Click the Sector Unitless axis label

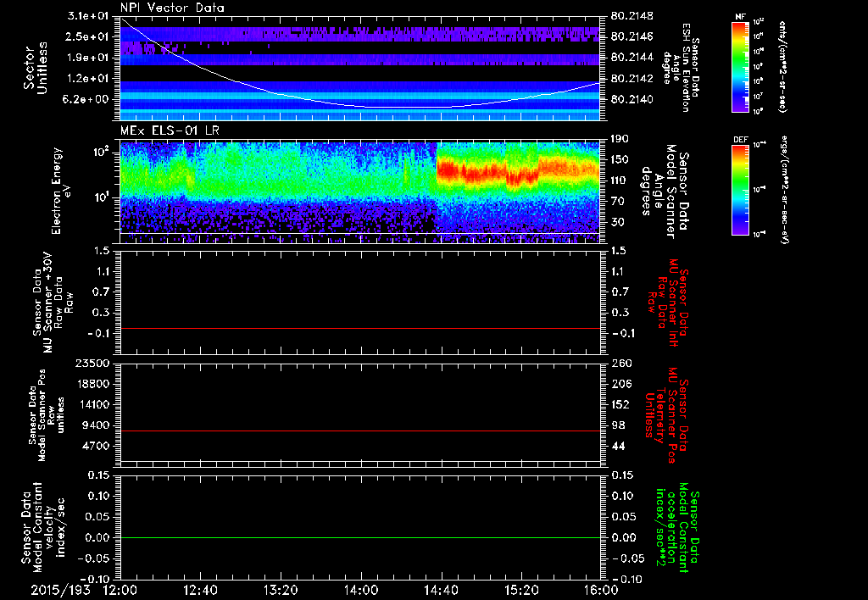36,68
